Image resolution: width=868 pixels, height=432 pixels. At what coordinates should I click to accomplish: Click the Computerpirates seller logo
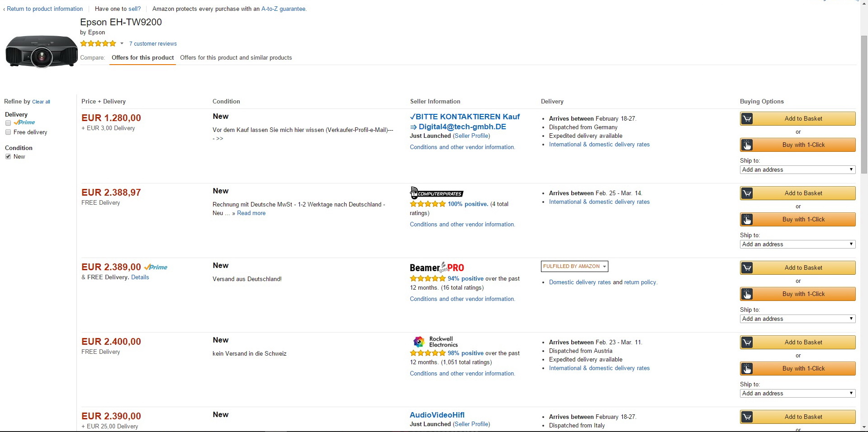click(436, 193)
